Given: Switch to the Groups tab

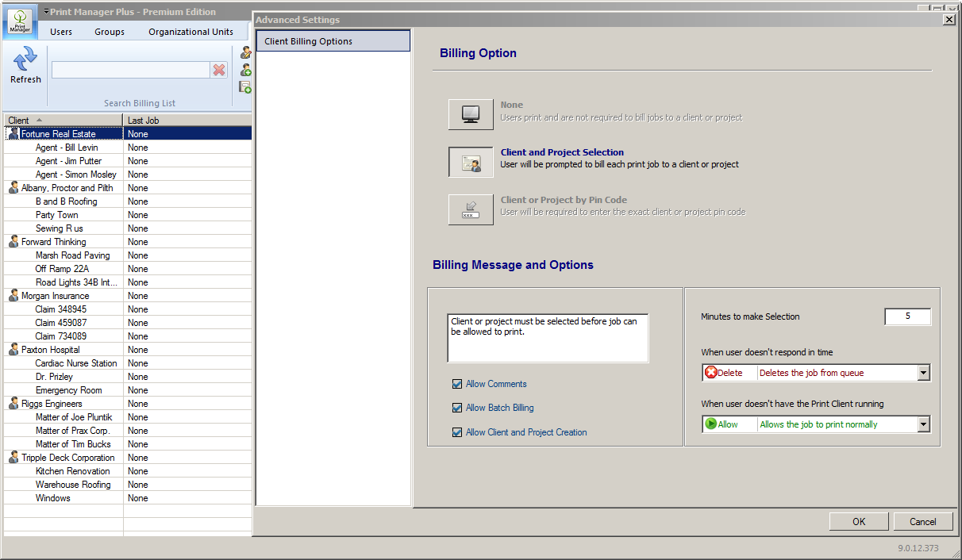Looking at the screenshot, I should [x=110, y=32].
